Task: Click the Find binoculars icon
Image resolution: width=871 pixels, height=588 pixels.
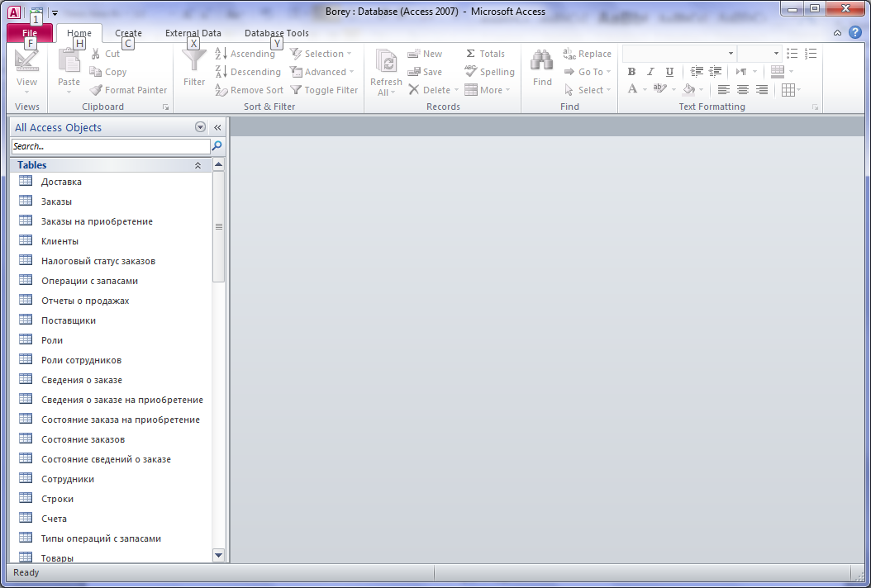Action: pos(541,60)
